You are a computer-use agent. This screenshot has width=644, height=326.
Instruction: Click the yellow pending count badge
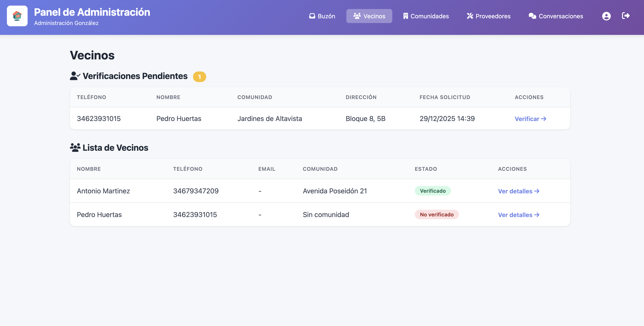point(199,77)
